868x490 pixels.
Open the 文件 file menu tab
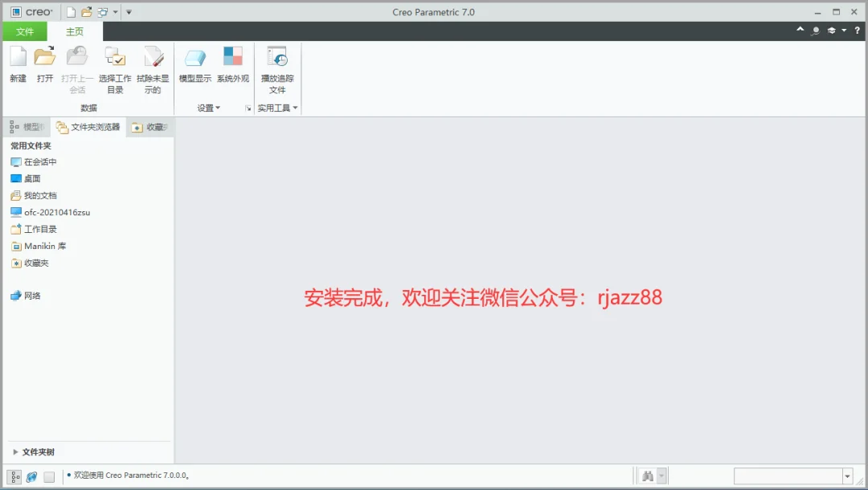[25, 31]
